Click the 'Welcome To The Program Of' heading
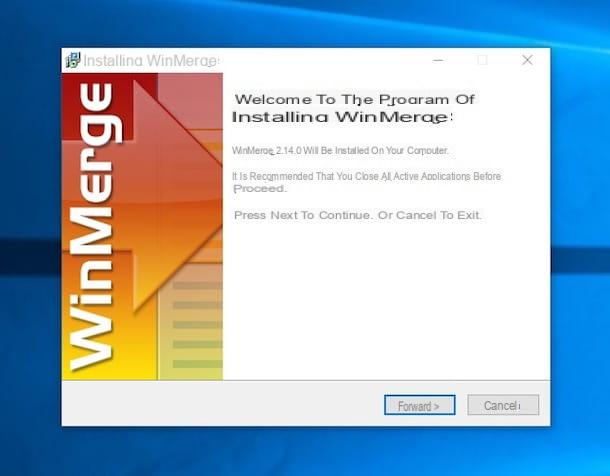Viewport: 610px width, 476px height. pyautogui.click(x=354, y=100)
